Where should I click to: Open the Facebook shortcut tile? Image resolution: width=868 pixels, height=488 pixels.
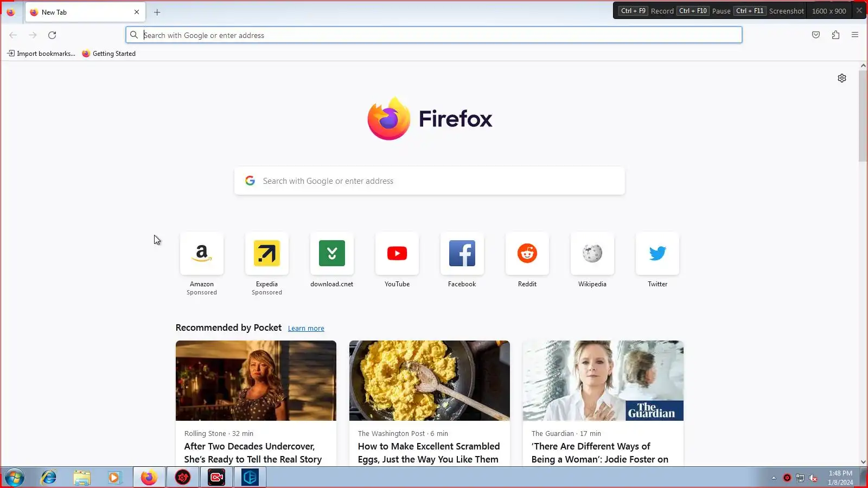462,253
